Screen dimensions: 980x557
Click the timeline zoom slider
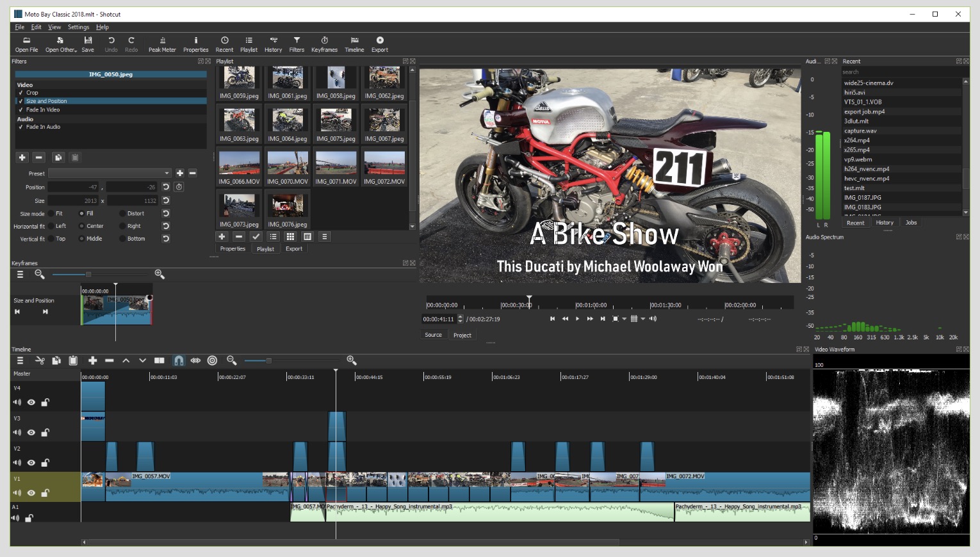click(268, 360)
